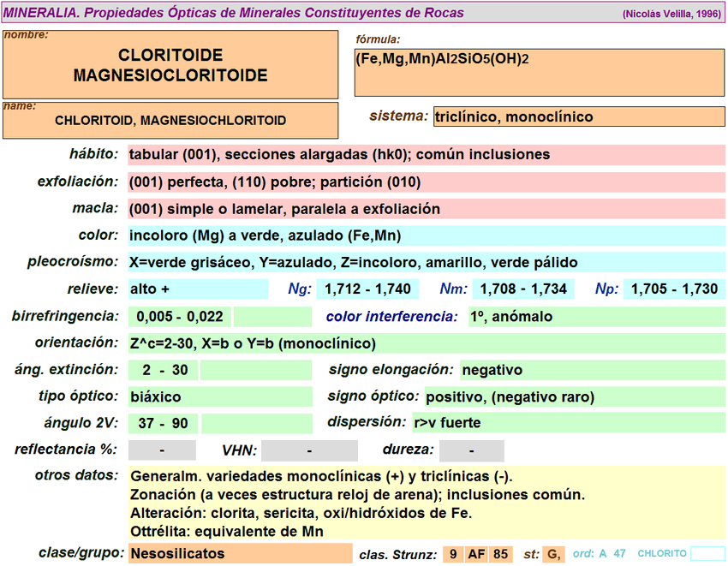The width and height of the screenshot is (728, 566).
Task: Click the nombre field showing CLORITOIDE MAGNESIOCLORITOIDE
Action: (x=170, y=66)
